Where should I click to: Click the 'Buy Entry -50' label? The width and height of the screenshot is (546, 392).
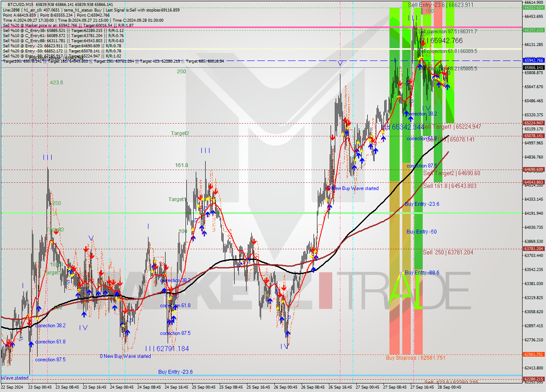tap(421, 231)
